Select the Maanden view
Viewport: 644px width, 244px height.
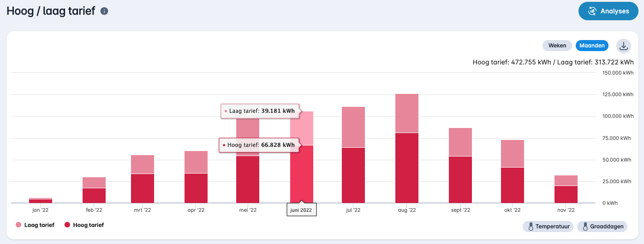592,46
